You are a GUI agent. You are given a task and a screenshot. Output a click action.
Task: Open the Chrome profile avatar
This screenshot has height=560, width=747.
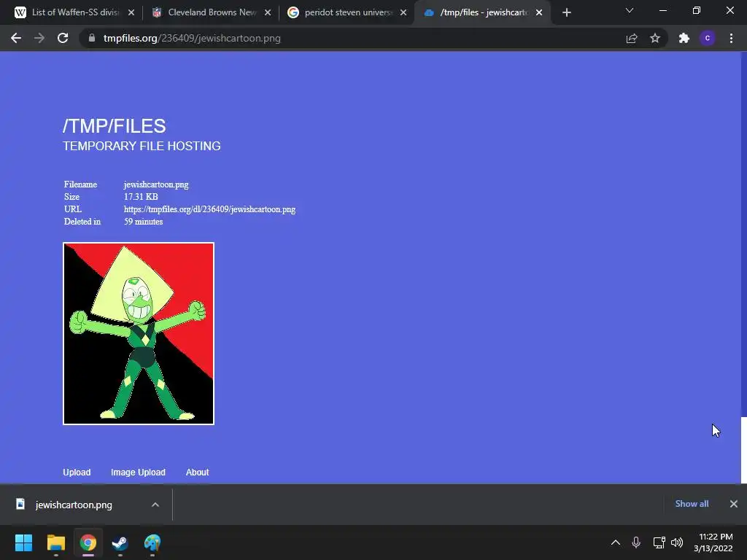pos(708,38)
